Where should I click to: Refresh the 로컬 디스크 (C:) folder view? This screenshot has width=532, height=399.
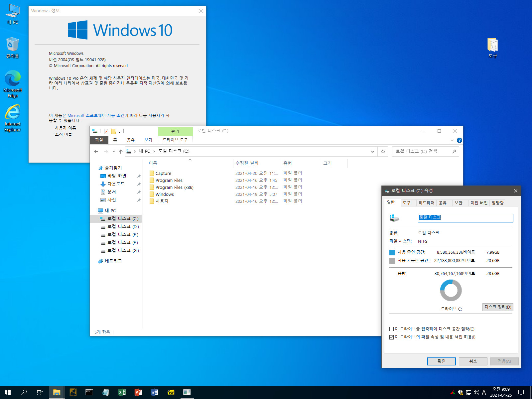383,151
